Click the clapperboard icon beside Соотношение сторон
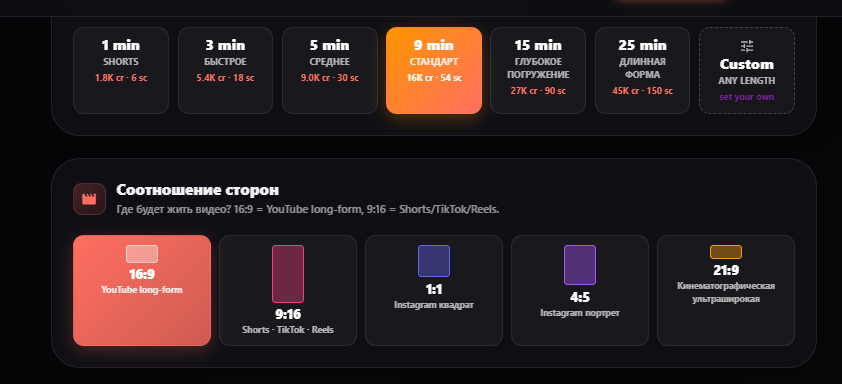Viewport: 842px width, 384px height. [89, 199]
